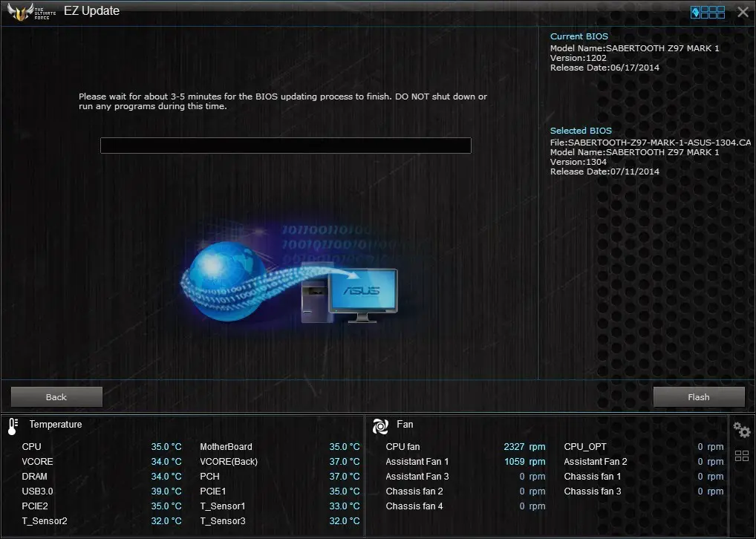This screenshot has width=756, height=539.
Task: Click the USB3.0 temperature label
Action: click(37, 491)
